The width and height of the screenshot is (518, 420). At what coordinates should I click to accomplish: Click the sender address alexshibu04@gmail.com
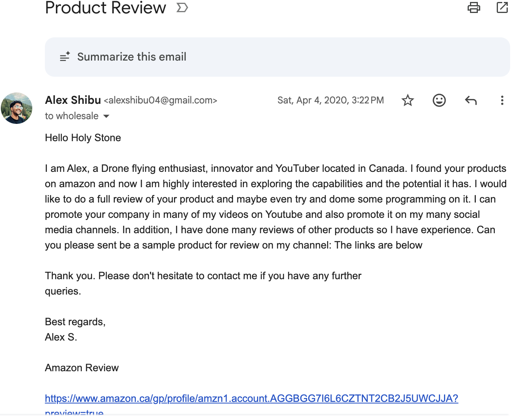(x=161, y=100)
